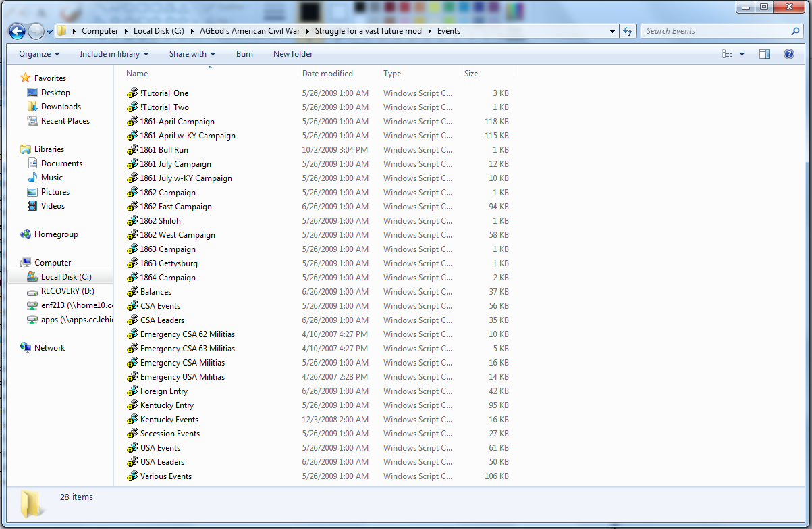Open the address bar history dropdown
The height and width of the screenshot is (529, 812).
612,31
